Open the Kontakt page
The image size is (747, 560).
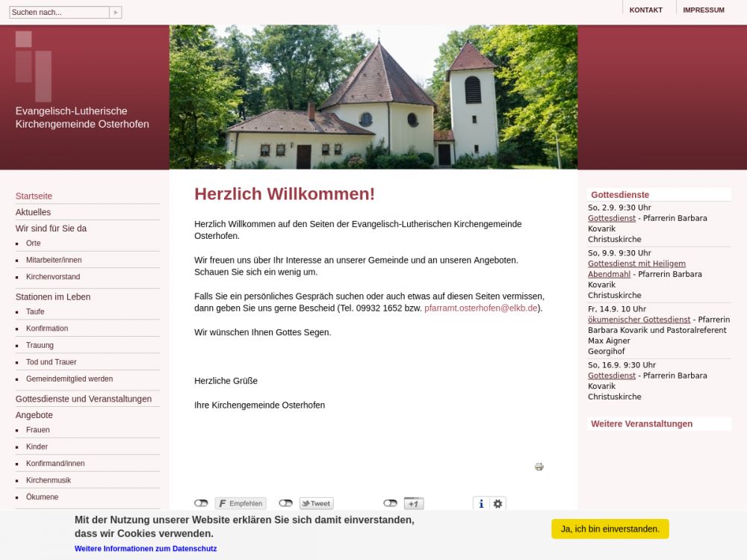point(645,10)
